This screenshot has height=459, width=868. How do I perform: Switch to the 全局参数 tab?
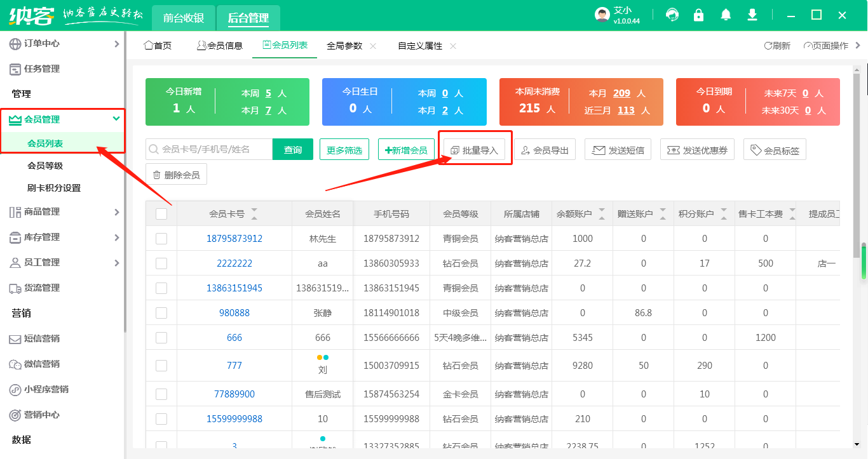344,46
